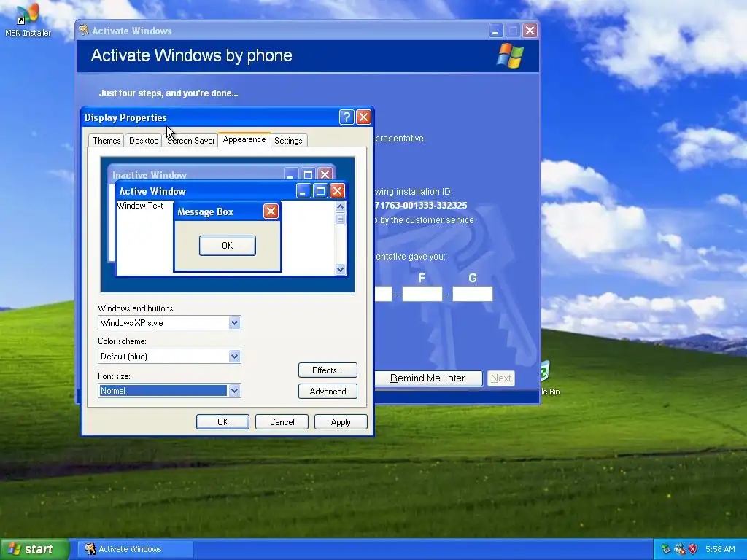Cancel the Display Properties dialog
The width and height of the screenshot is (747, 560).
pyautogui.click(x=282, y=422)
